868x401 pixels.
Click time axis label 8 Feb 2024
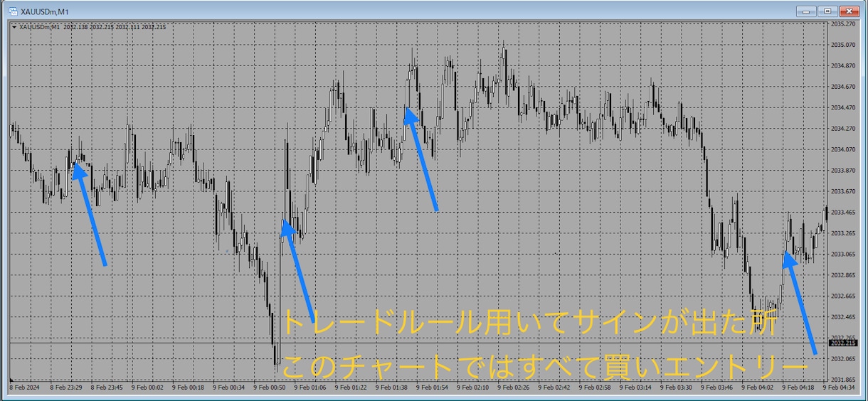pyautogui.click(x=23, y=388)
